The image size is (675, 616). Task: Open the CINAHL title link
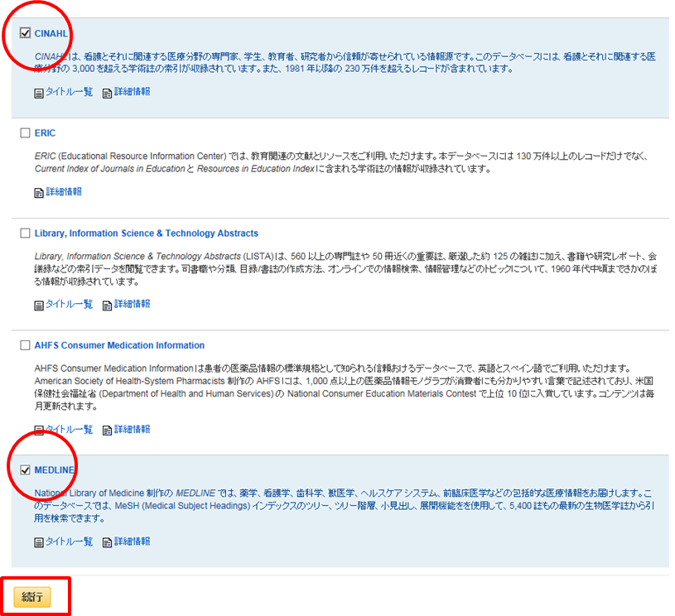[51, 34]
